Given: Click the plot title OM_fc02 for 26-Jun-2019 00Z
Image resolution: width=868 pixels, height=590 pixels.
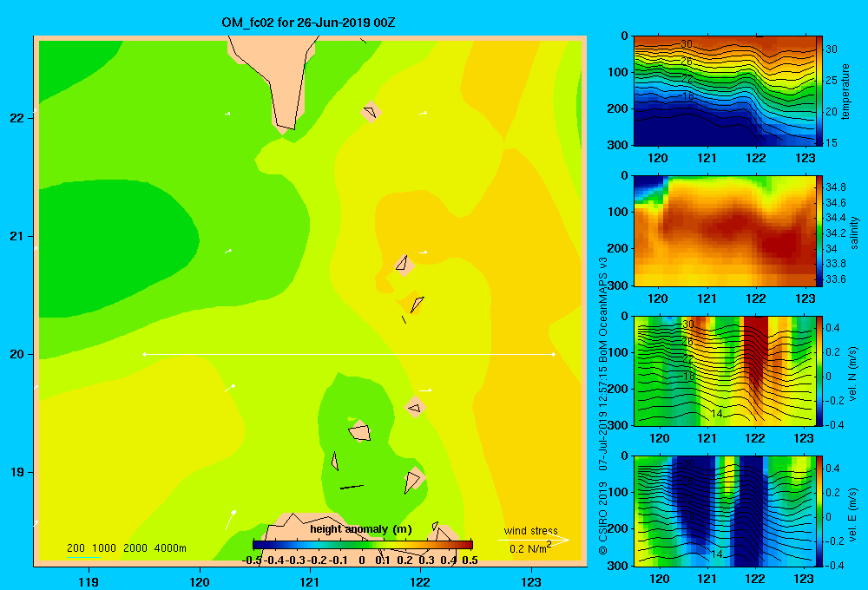Looking at the screenshot, I should (x=308, y=23).
